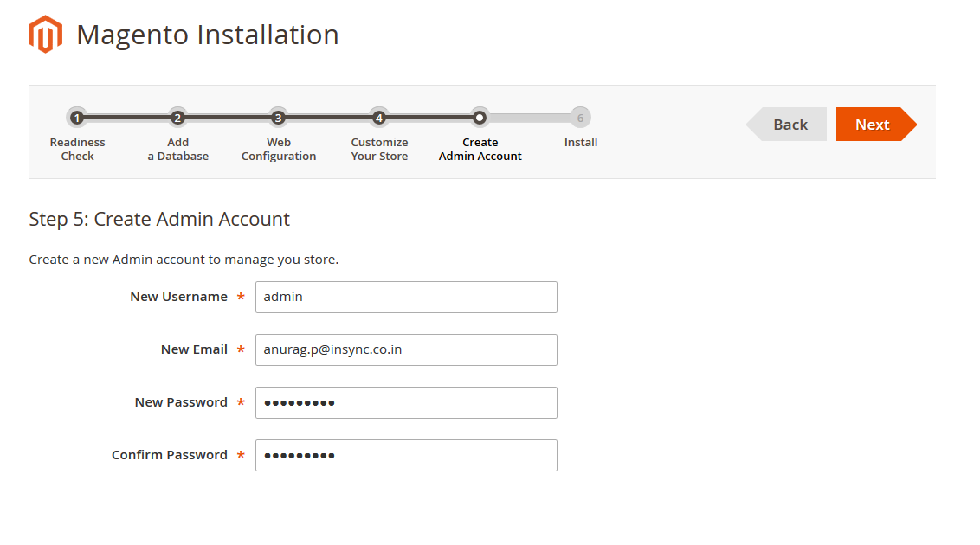Open the Add a Database step label

178,149
